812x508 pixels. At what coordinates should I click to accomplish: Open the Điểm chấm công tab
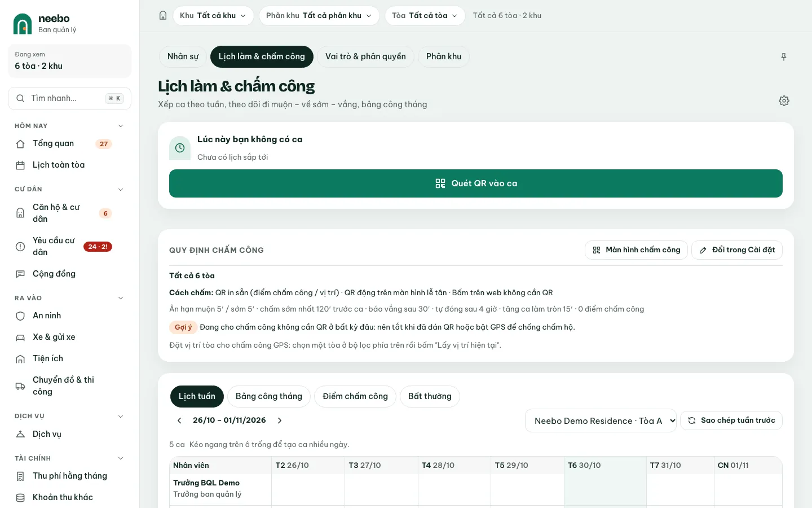[x=355, y=396]
